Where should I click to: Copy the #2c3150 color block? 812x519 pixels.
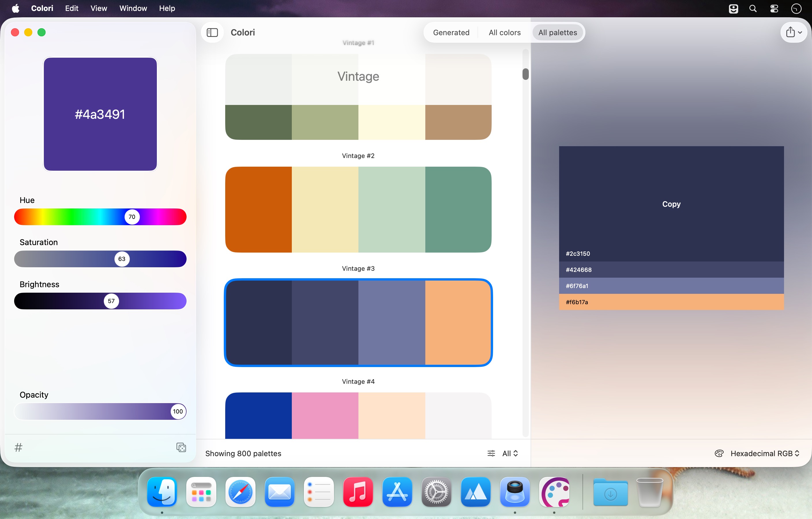point(671,204)
